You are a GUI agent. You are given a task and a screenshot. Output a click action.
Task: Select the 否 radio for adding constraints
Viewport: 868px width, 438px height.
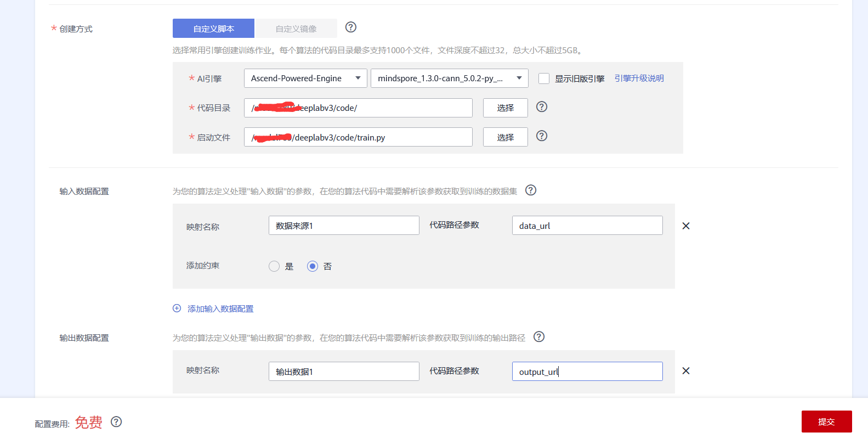(x=313, y=266)
